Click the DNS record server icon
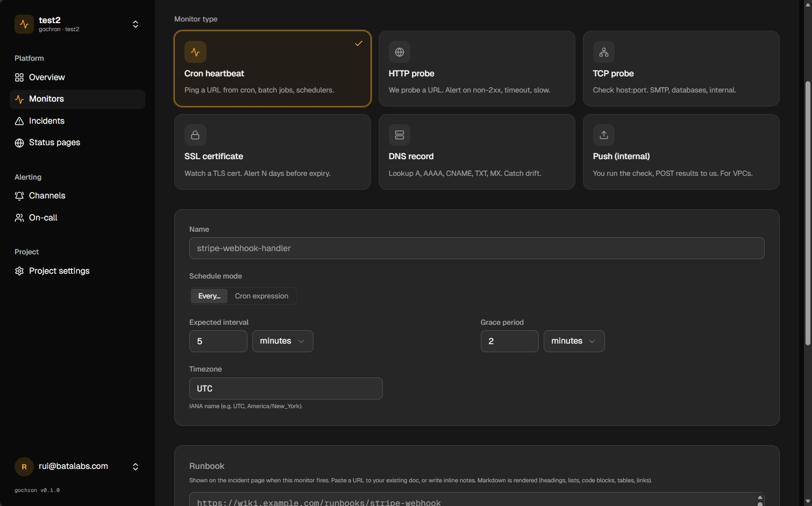The image size is (812, 506). (x=400, y=135)
